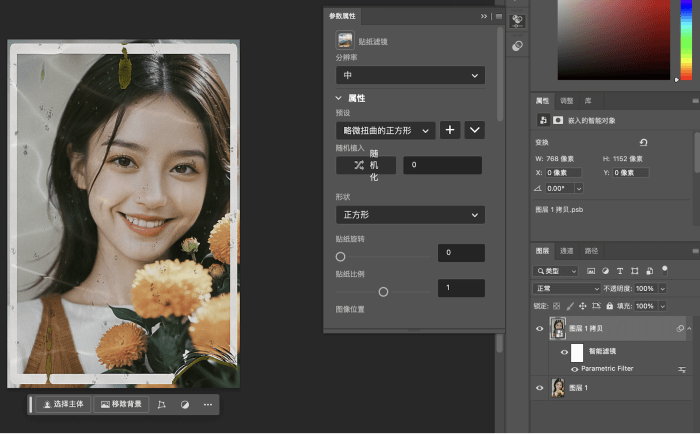The image size is (700, 434).
Task: Click the upper icon in collapsed panel dock
Action: click(x=517, y=21)
